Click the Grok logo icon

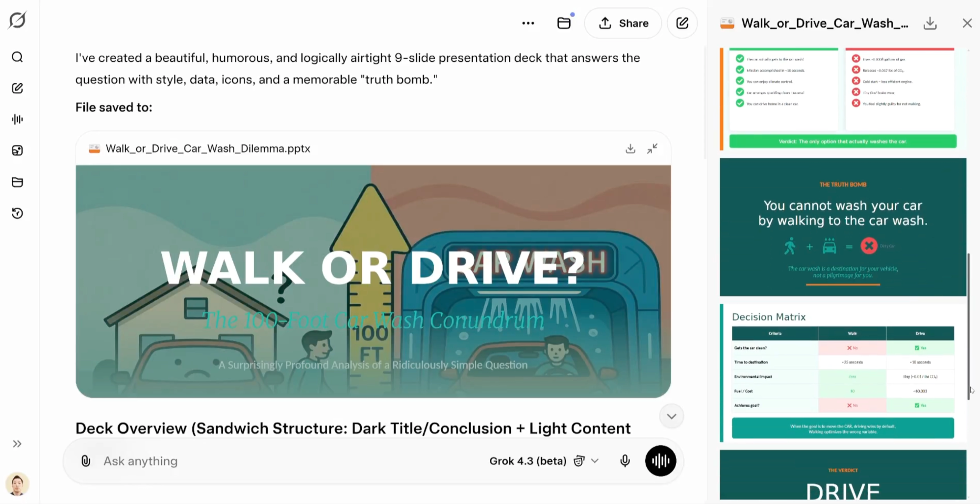tap(18, 21)
